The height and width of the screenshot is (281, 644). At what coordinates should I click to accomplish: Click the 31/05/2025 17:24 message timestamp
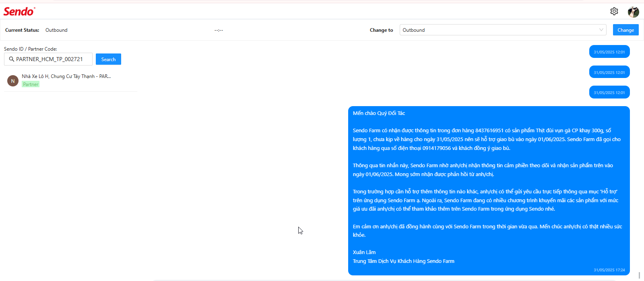(609, 270)
